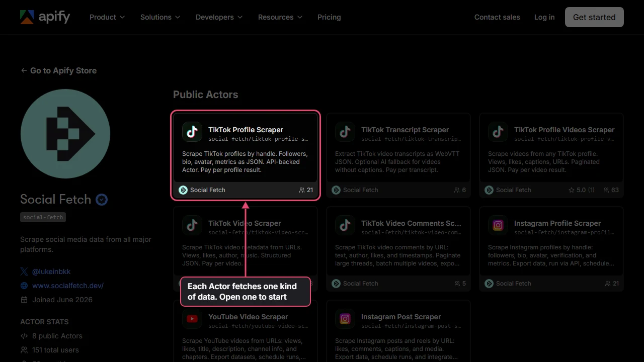Visit www.socialfetch.dev/ link
This screenshot has width=644, height=362.
tap(68, 286)
